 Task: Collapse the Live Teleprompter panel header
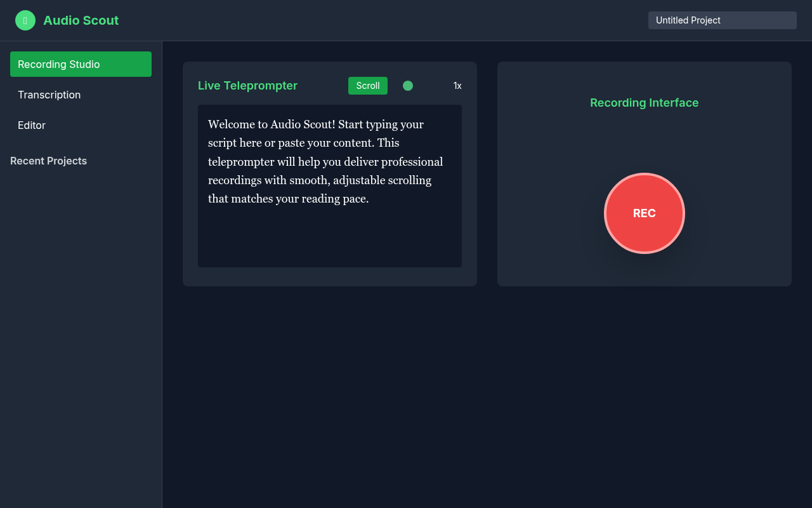247,85
